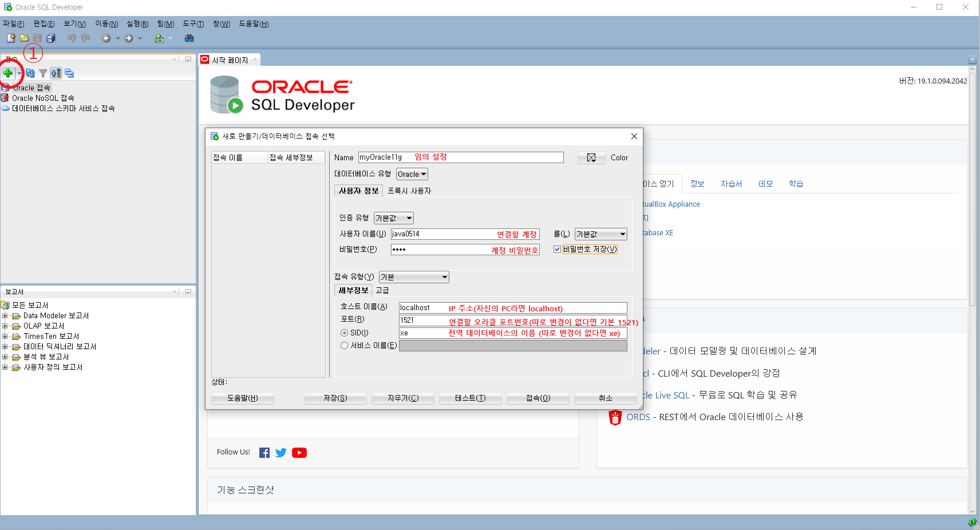Open the 데이터베이스 유형 Oracle dropdown
This screenshot has width=980, height=530.
point(412,174)
